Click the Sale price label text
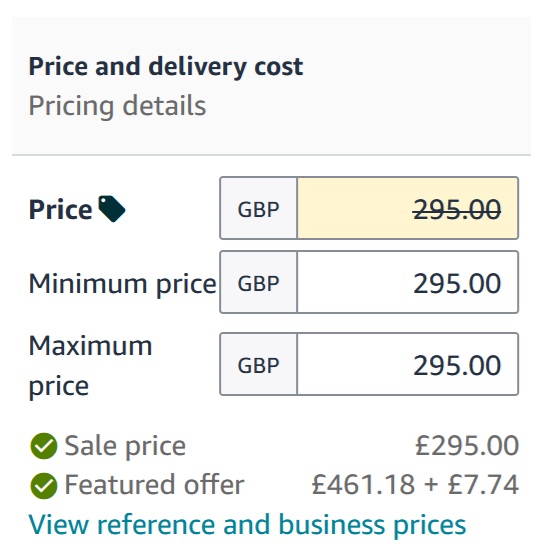This screenshot has width=534, height=555. tap(125, 446)
